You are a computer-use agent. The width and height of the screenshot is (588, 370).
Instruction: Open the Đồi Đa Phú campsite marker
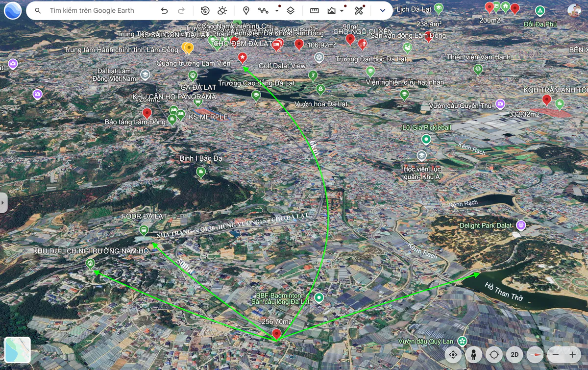pyautogui.click(x=539, y=11)
